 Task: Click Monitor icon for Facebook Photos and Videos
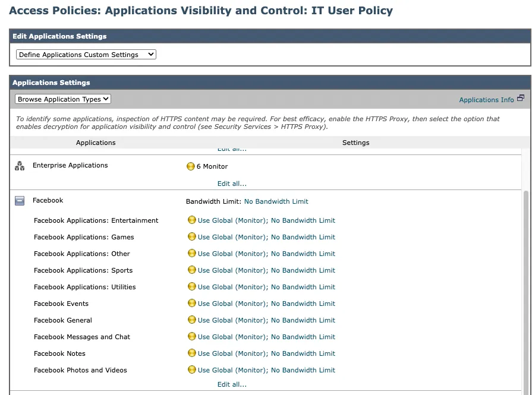pyautogui.click(x=191, y=370)
